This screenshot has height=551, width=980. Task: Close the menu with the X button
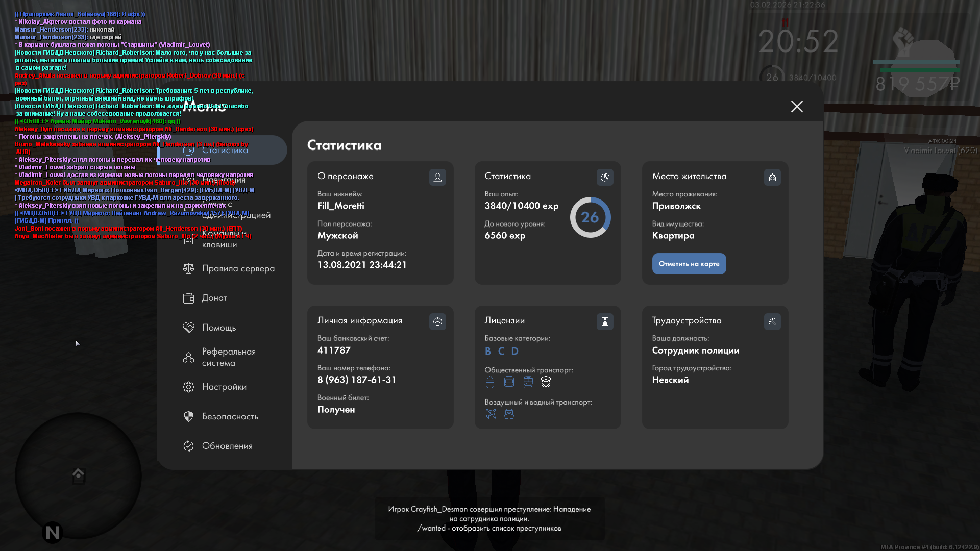[797, 106]
